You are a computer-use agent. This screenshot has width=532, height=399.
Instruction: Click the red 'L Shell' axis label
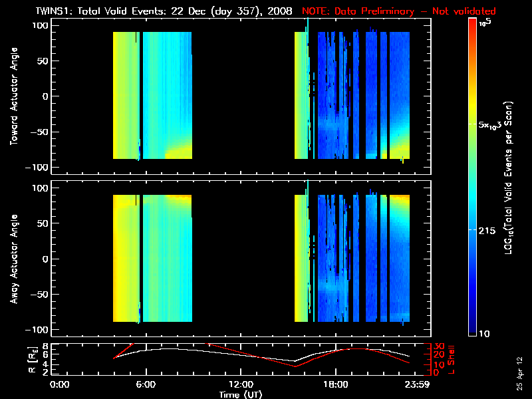pos(454,358)
